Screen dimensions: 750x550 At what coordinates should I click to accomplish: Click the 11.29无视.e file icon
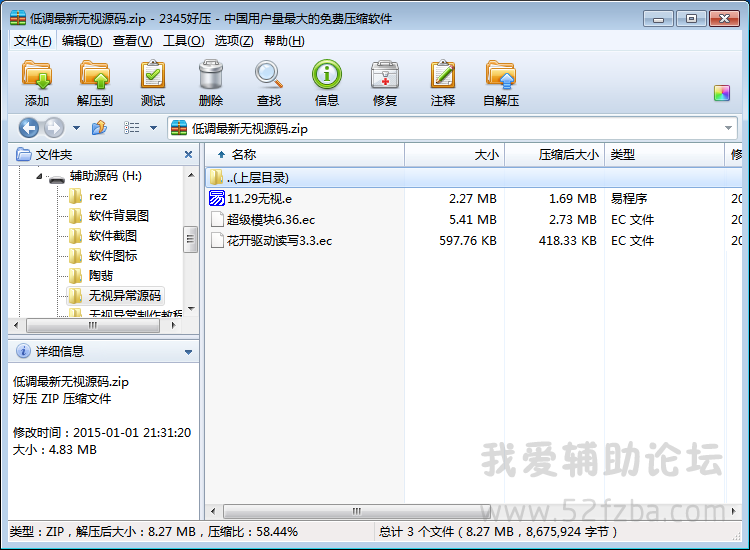coord(217,198)
